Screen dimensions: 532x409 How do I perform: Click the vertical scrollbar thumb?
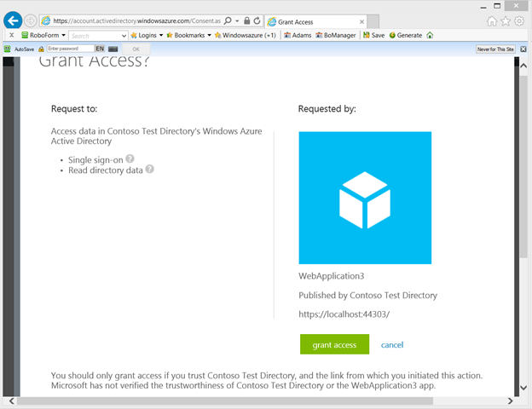coord(523,166)
